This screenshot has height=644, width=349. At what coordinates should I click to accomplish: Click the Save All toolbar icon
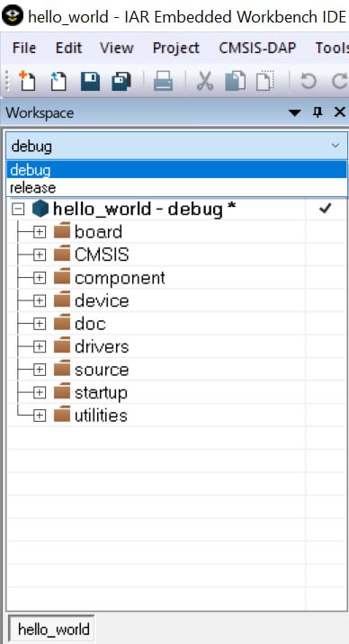click(x=121, y=81)
